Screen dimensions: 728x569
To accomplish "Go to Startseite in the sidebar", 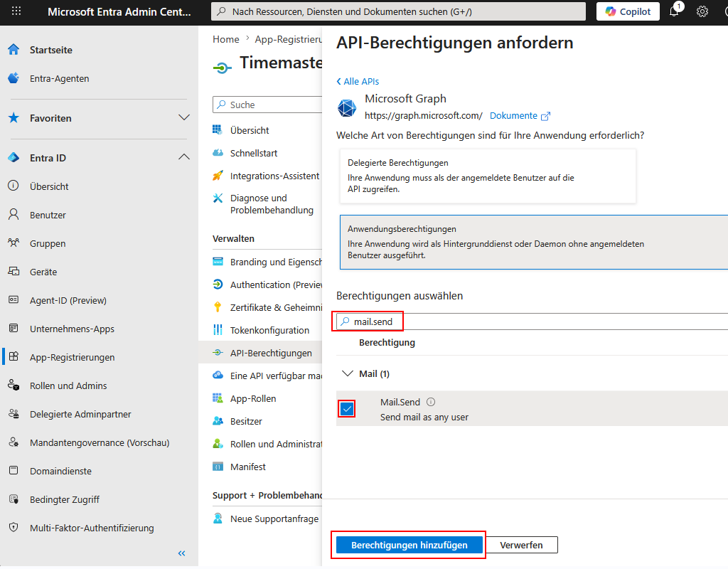I will point(51,50).
